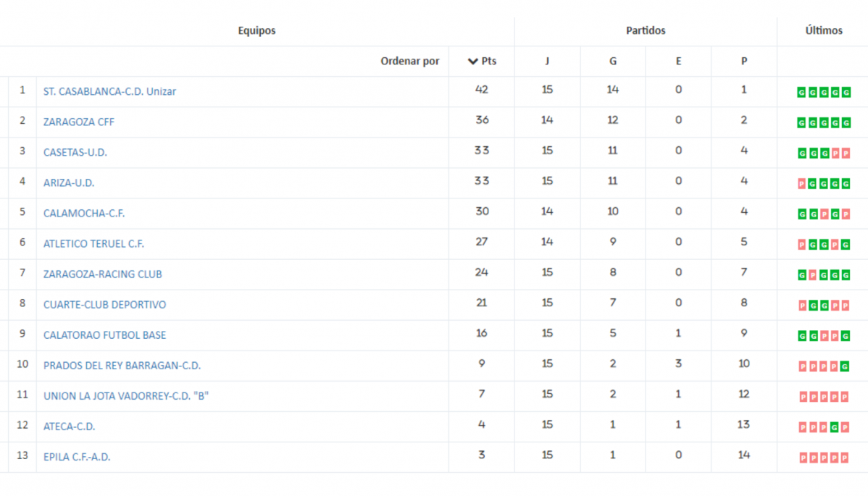Click green G icon in ATECA-C.D. row
Screen dimensions: 868x496
click(x=834, y=427)
